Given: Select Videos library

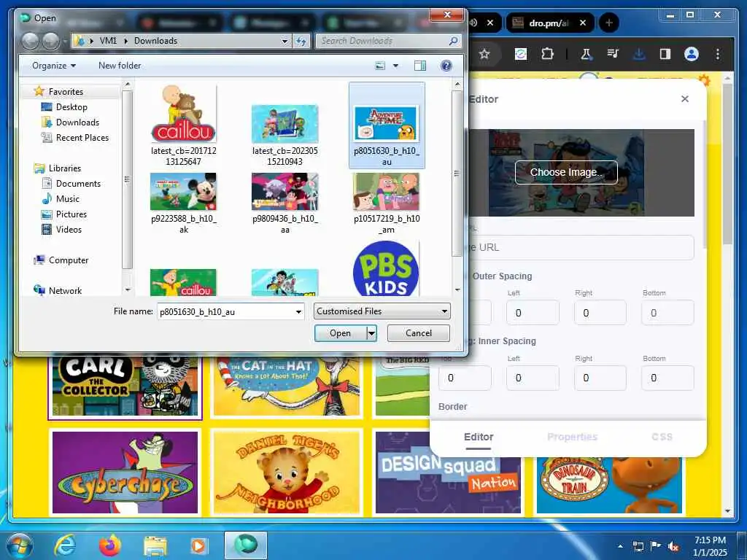Looking at the screenshot, I should coord(69,230).
